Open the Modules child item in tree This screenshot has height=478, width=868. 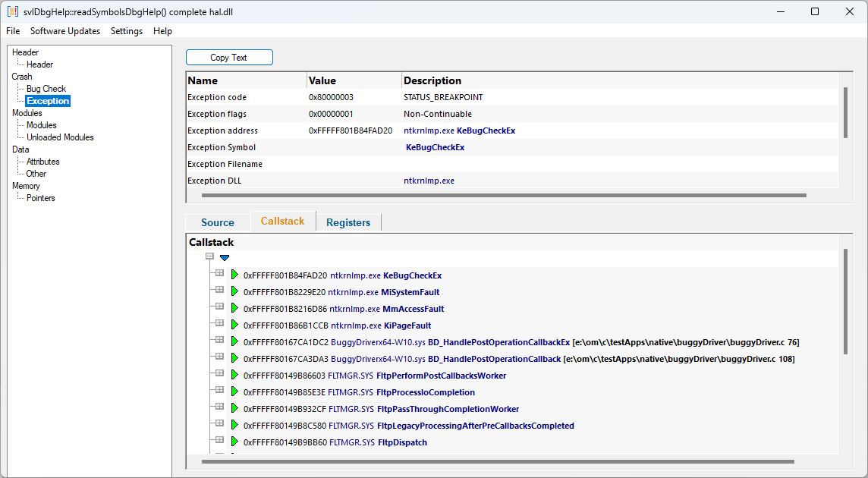pos(42,125)
